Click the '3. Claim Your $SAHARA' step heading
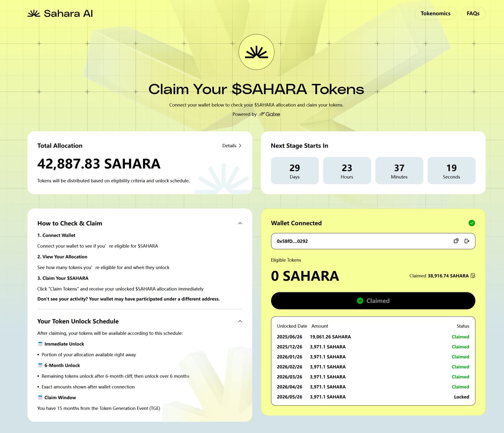Viewport: 504px width, 433px height. pos(63,278)
